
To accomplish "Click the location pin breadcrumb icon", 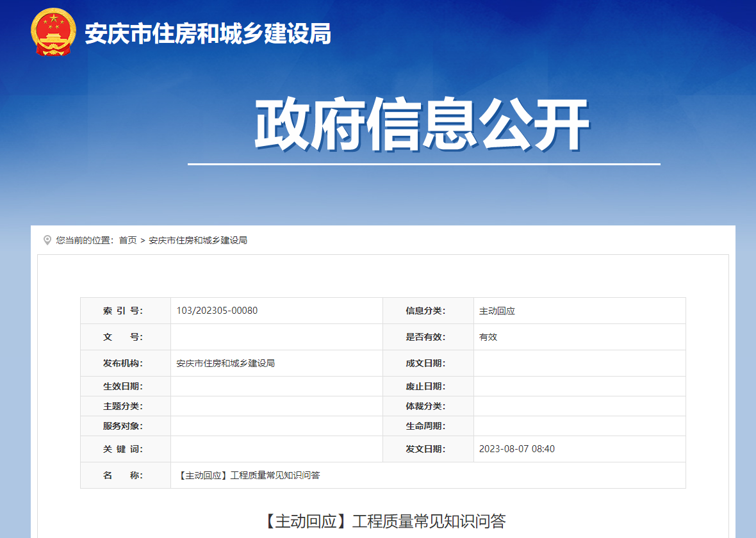I will click(45, 240).
